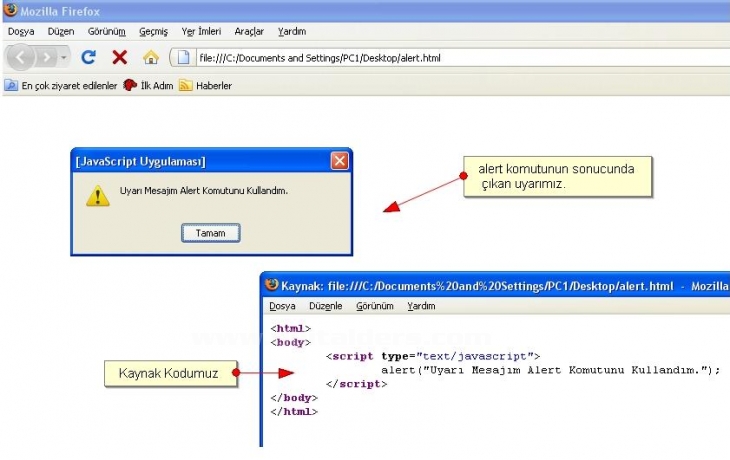Expand history dropdown next to forward button
The width and height of the screenshot is (730, 460).
64,58
